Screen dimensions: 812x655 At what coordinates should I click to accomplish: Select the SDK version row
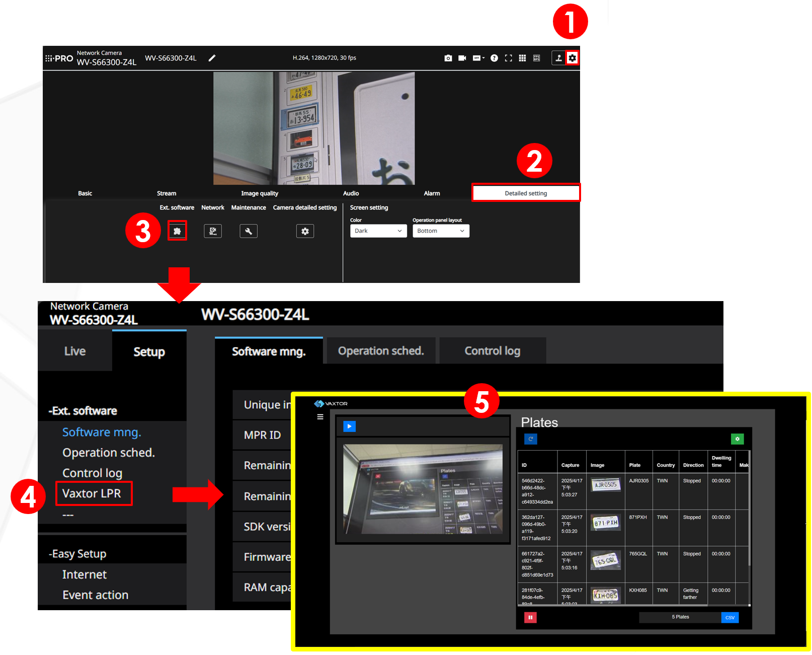pyautogui.click(x=262, y=527)
